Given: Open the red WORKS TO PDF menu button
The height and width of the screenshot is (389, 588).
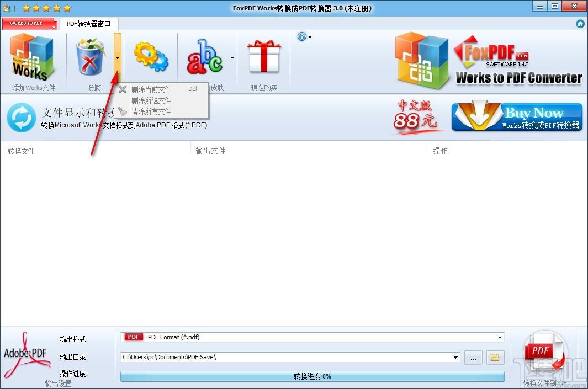Looking at the screenshot, I should coord(29,24).
